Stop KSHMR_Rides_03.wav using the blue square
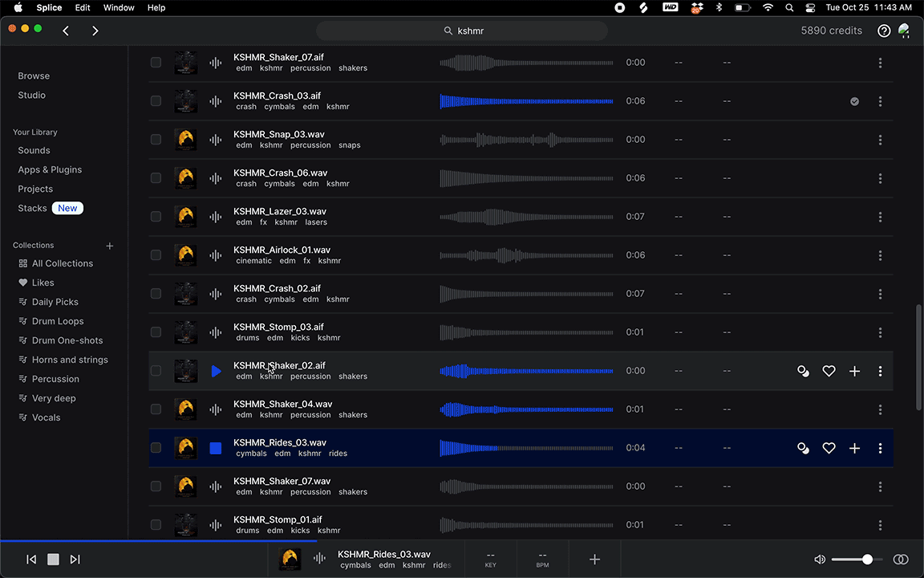The image size is (924, 578). pos(216,448)
